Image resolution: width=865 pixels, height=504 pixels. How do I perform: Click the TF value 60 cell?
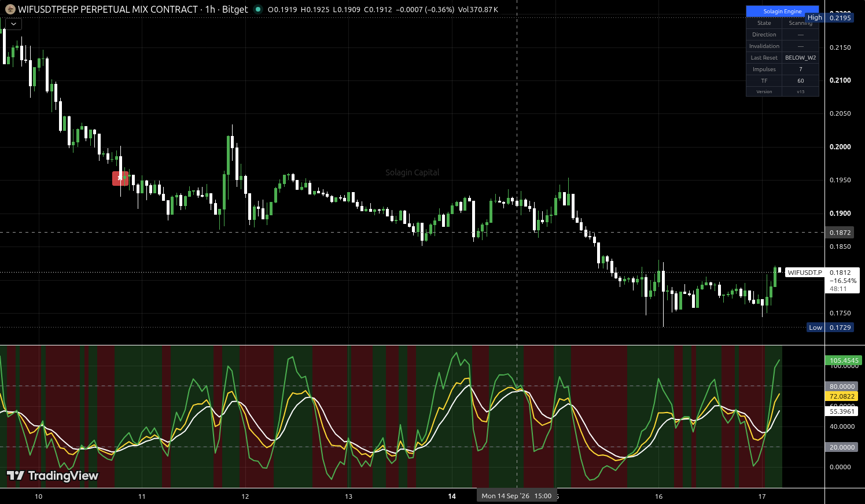click(800, 81)
